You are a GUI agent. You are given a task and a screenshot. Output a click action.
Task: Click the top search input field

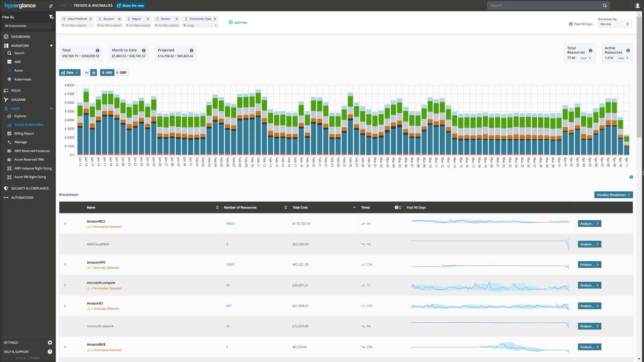pyautogui.click(x=543, y=6)
